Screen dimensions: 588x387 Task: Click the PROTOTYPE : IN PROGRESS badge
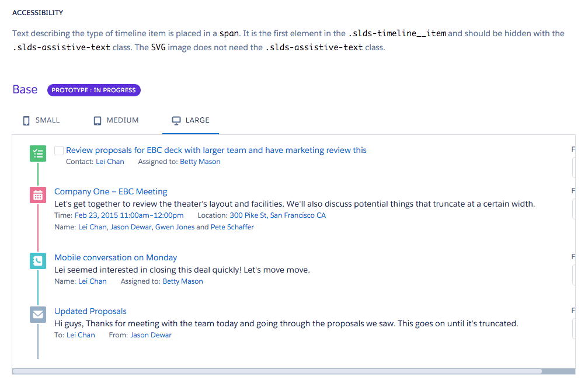[x=94, y=90]
